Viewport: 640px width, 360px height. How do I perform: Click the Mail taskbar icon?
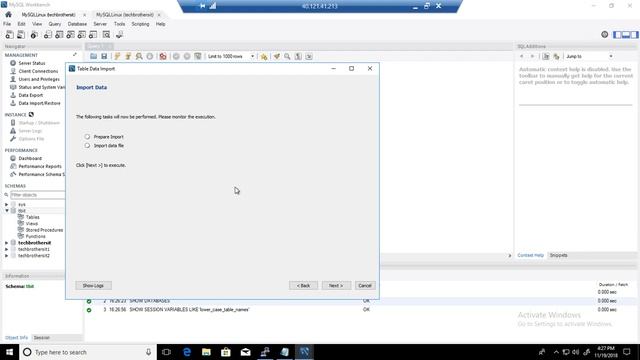pyautogui.click(x=245, y=352)
